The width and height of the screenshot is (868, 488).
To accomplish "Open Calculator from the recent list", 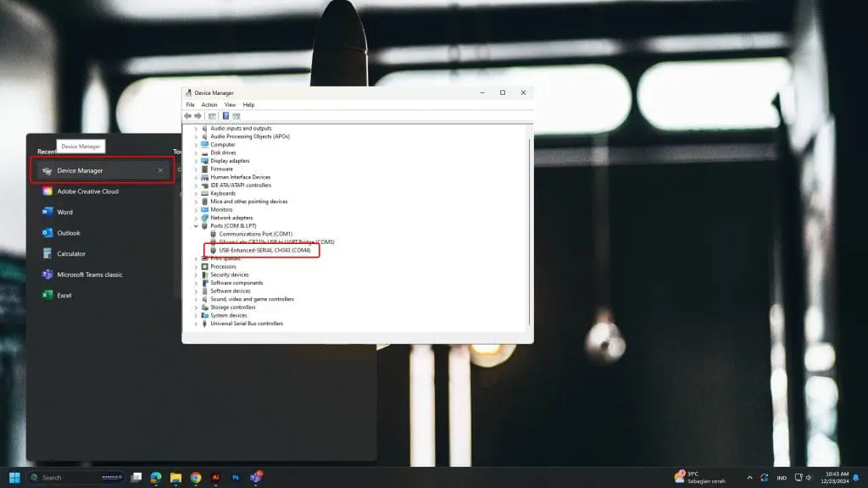I will pos(71,254).
